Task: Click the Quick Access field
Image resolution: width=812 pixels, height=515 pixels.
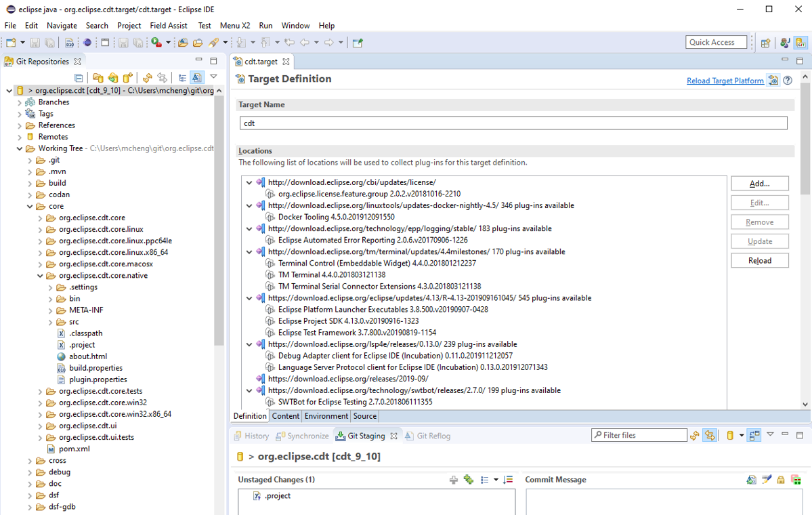Action: tap(717, 43)
